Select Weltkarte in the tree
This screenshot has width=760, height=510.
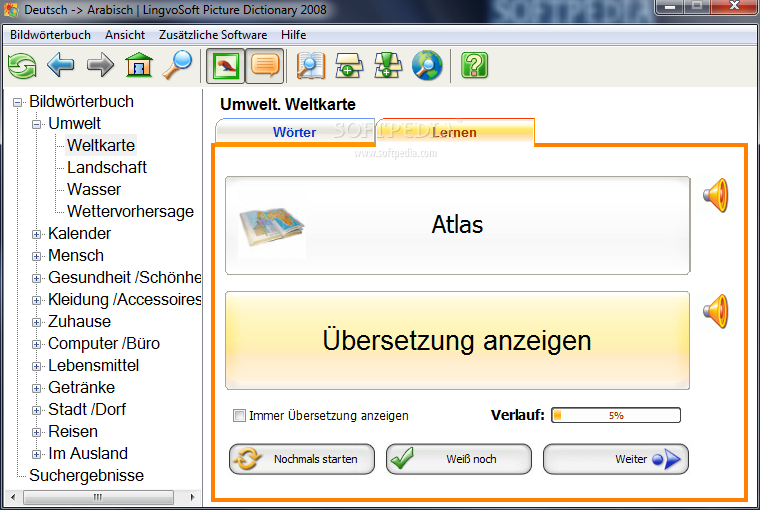(101, 145)
